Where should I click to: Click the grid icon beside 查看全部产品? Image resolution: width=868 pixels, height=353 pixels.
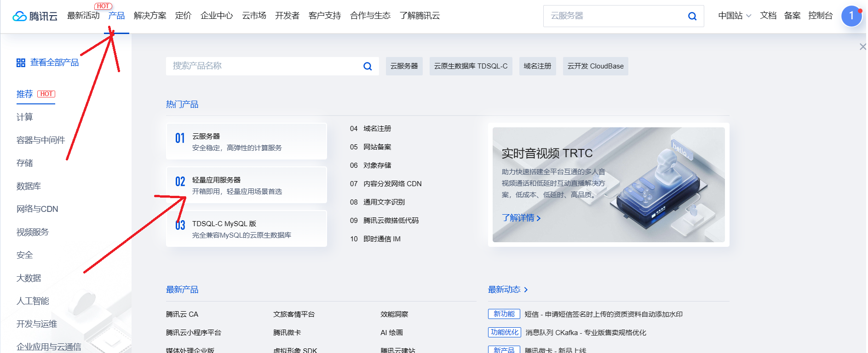point(21,63)
